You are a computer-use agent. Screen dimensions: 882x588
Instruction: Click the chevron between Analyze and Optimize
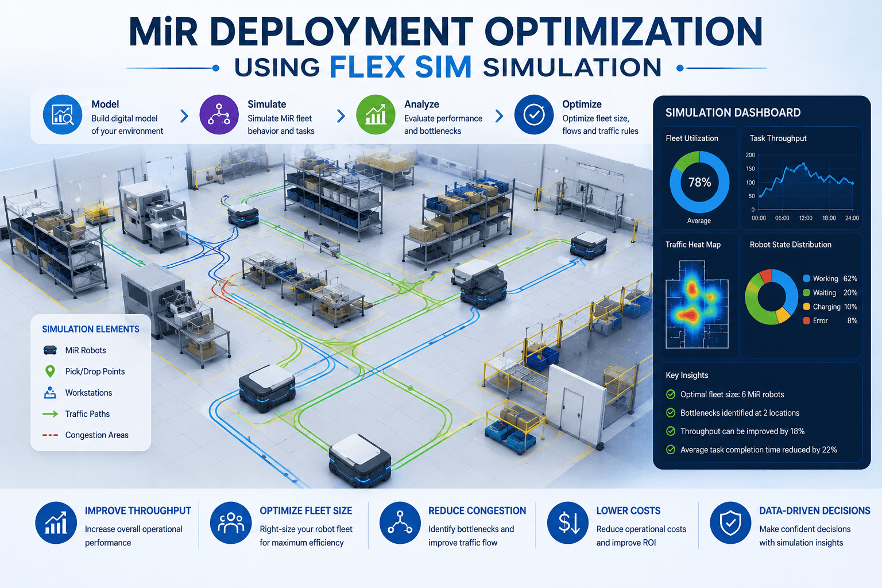coord(499,116)
